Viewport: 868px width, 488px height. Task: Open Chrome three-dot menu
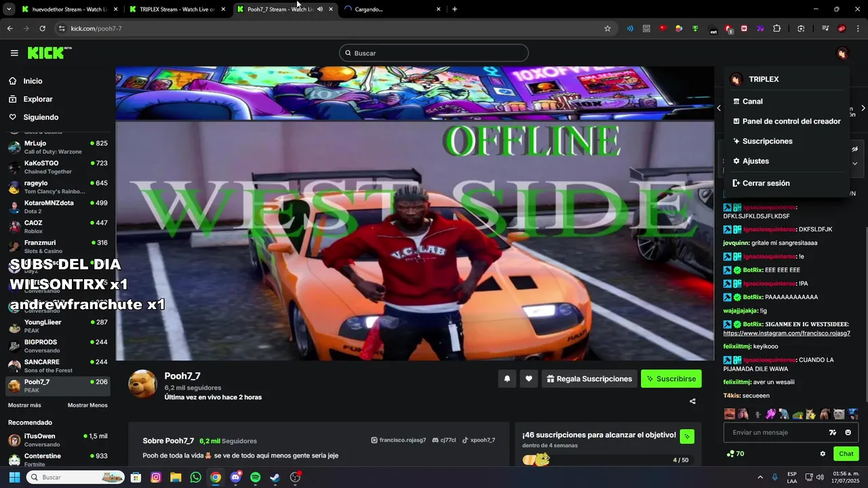pyautogui.click(x=859, y=28)
